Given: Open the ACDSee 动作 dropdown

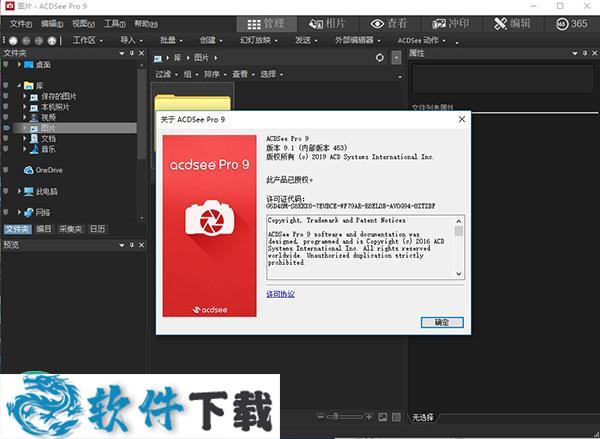Looking at the screenshot, I should click(x=422, y=40).
